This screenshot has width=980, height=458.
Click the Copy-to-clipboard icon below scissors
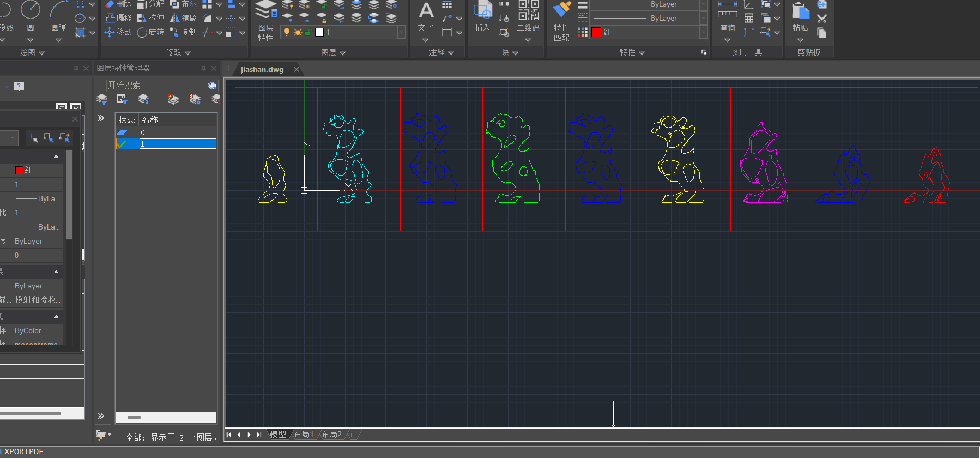click(x=822, y=33)
